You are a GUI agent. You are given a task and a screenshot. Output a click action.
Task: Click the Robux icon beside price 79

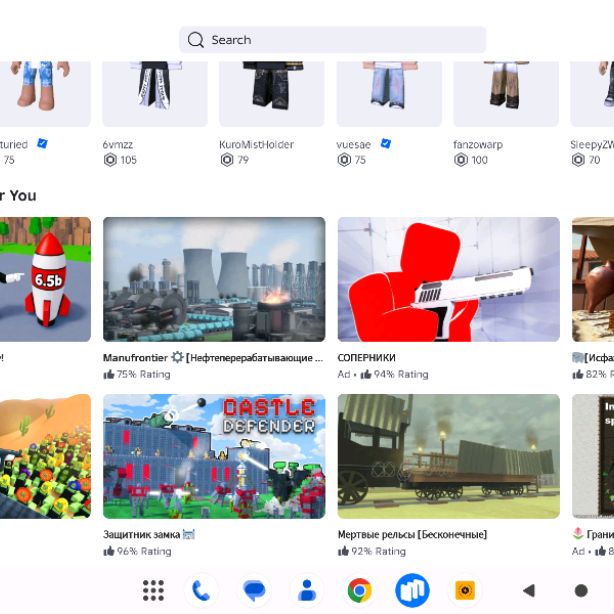pos(227,160)
